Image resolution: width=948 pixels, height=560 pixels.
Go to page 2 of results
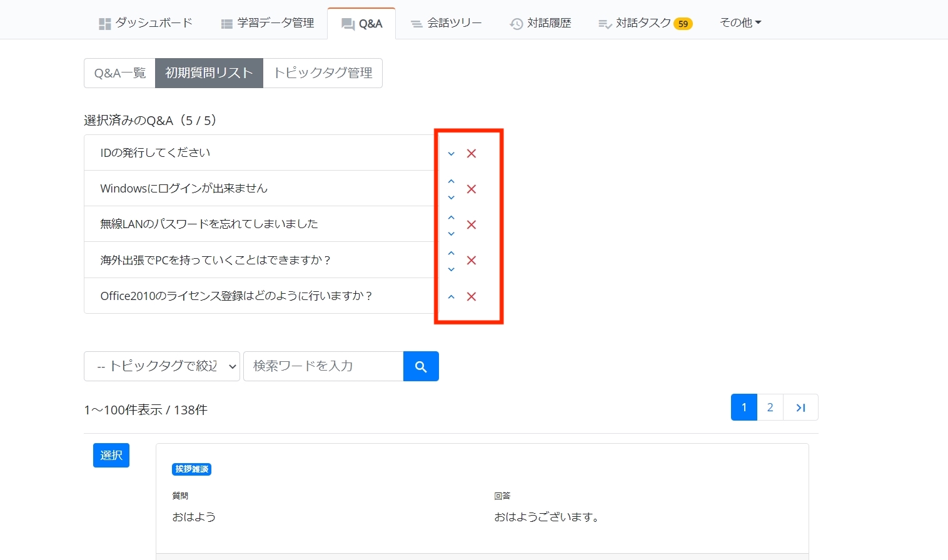pyautogui.click(x=770, y=407)
